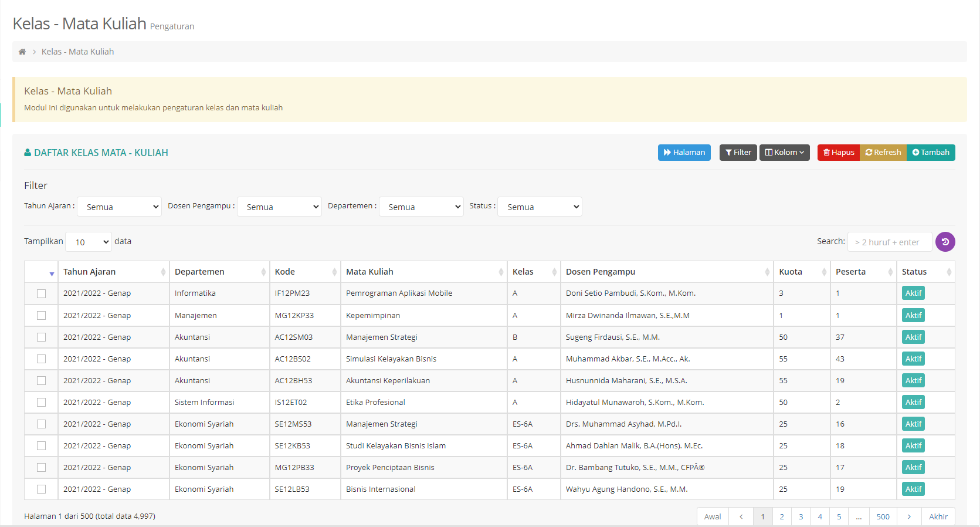Check the Studi Kelayakan Bisnis Islam checkbox
This screenshot has width=980, height=527.
click(x=41, y=445)
